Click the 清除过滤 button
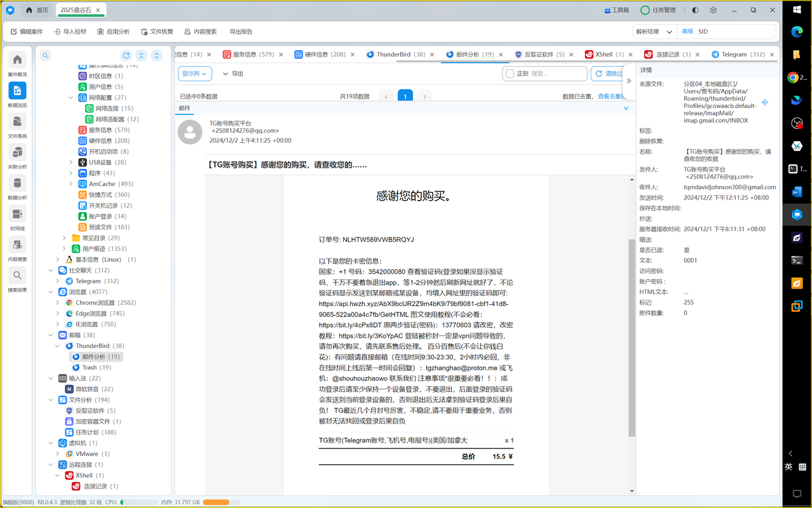Image resolution: width=812 pixels, height=508 pixels. point(609,74)
